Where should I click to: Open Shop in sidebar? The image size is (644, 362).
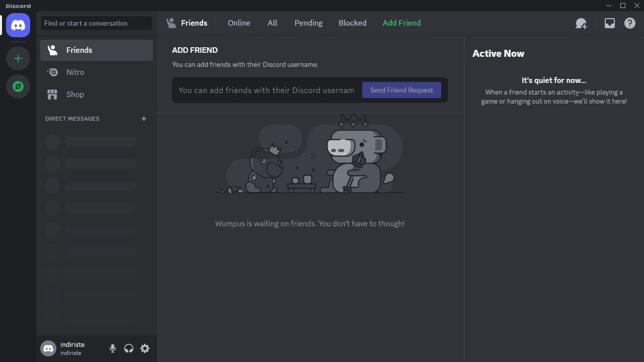coord(97,95)
